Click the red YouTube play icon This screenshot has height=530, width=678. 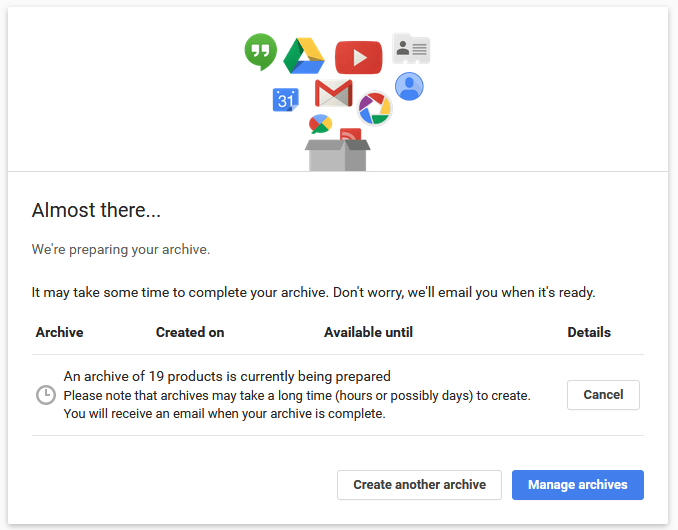[358, 57]
